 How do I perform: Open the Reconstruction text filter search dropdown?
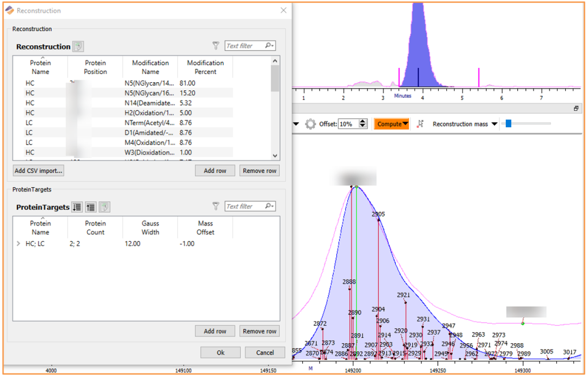(269, 46)
